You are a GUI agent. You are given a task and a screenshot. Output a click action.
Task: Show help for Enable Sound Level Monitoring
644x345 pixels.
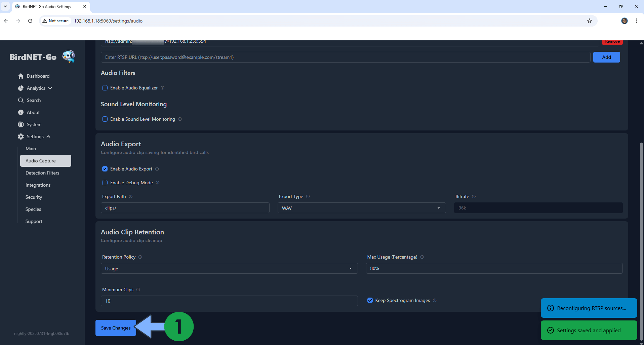click(x=180, y=119)
